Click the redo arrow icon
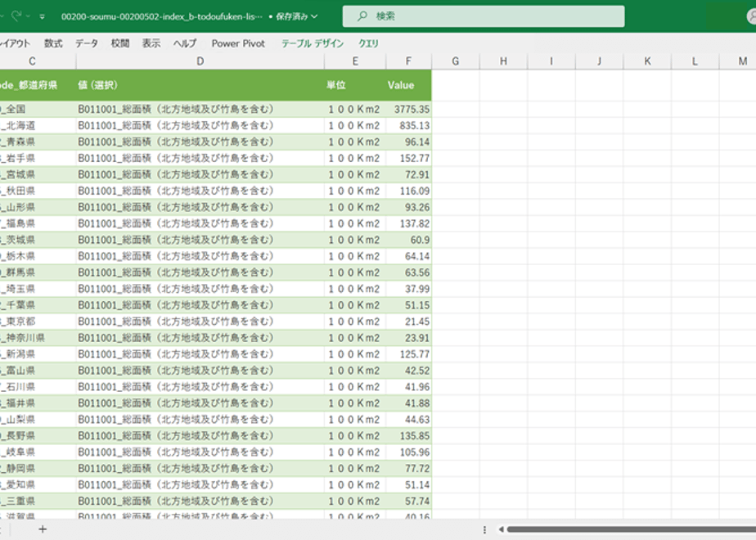756x540 pixels. click(16, 16)
